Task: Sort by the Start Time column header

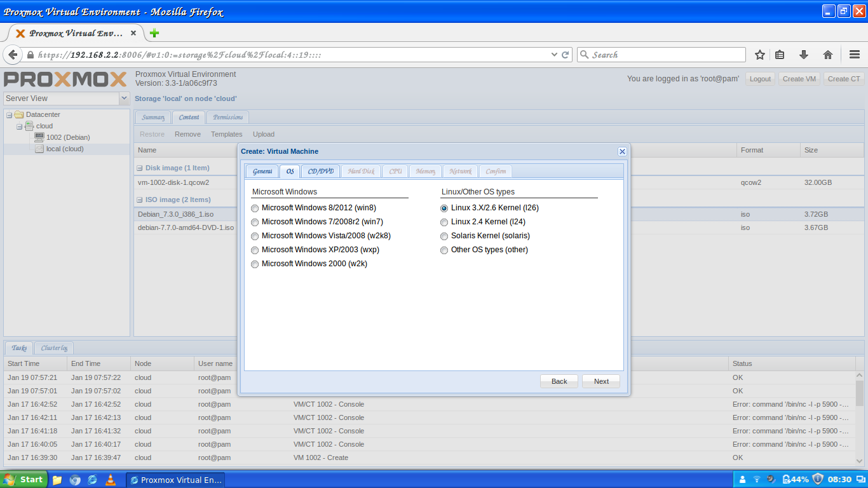Action: [35, 363]
